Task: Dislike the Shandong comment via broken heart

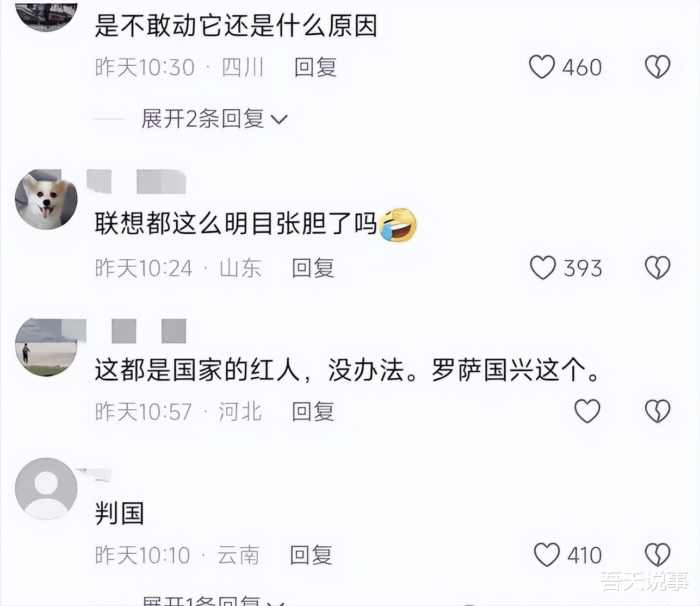Action: click(x=658, y=268)
